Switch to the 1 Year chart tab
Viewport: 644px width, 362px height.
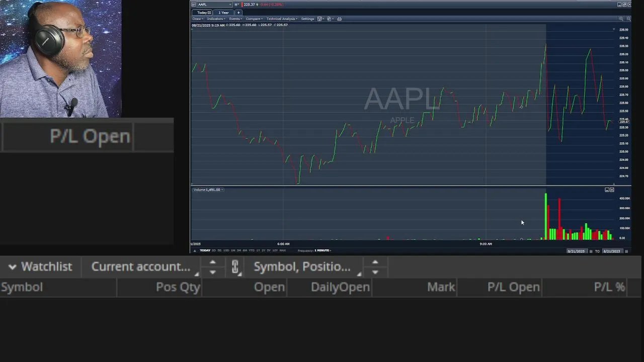coord(223,13)
